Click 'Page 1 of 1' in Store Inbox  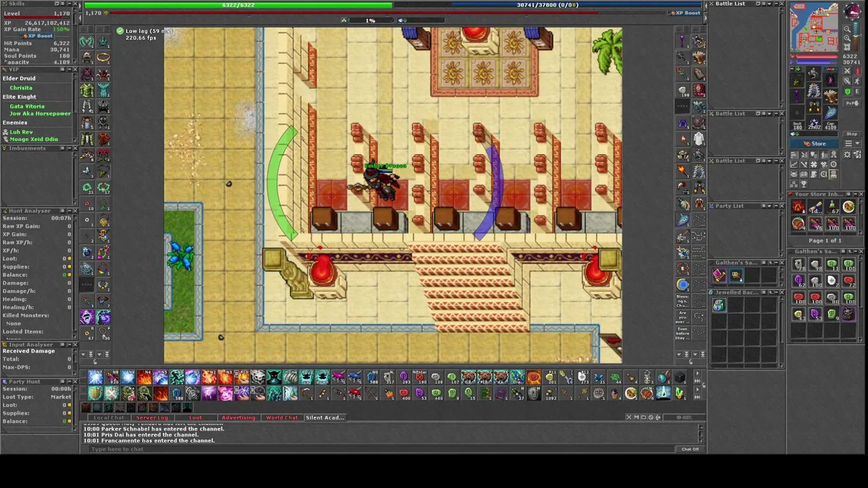pyautogui.click(x=825, y=241)
